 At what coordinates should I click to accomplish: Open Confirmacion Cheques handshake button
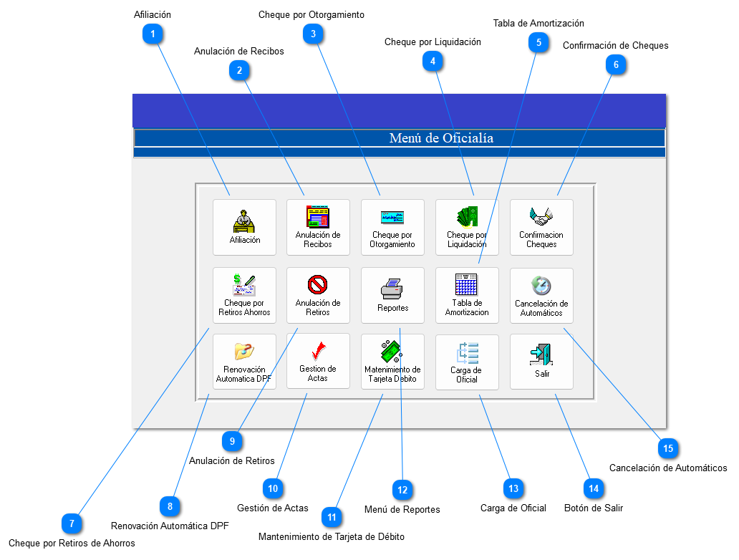click(x=541, y=227)
